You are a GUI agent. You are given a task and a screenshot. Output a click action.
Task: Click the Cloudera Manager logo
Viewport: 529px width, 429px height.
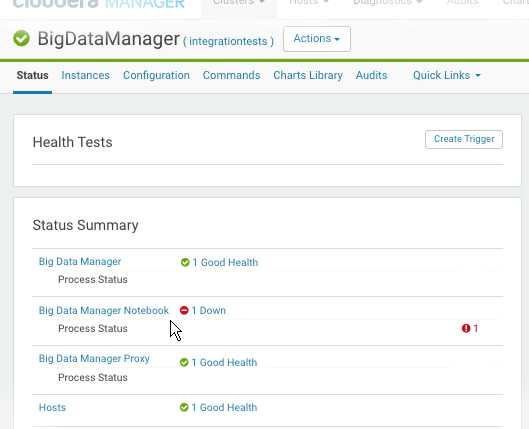coord(99,4)
